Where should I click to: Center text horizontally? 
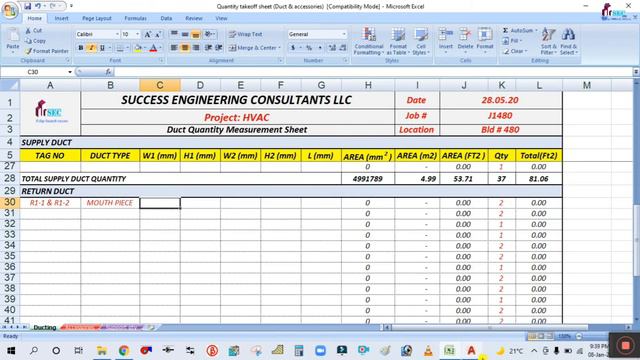click(185, 48)
